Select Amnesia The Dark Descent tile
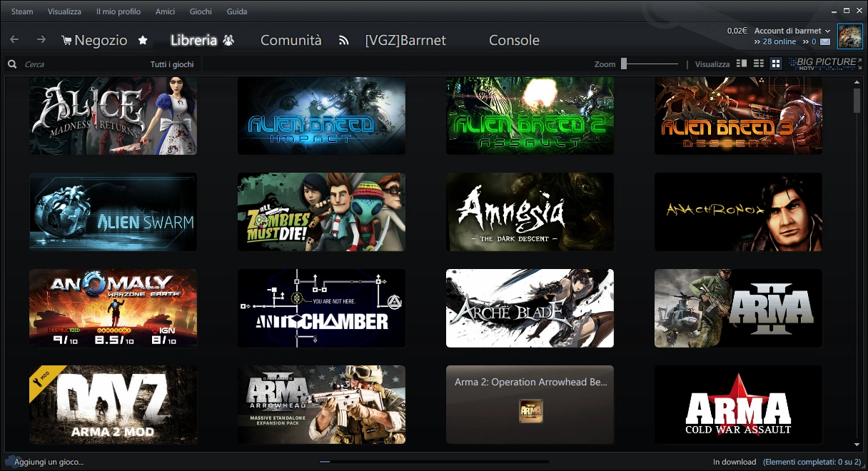Screen dimensions: 868x471 pyautogui.click(x=530, y=212)
